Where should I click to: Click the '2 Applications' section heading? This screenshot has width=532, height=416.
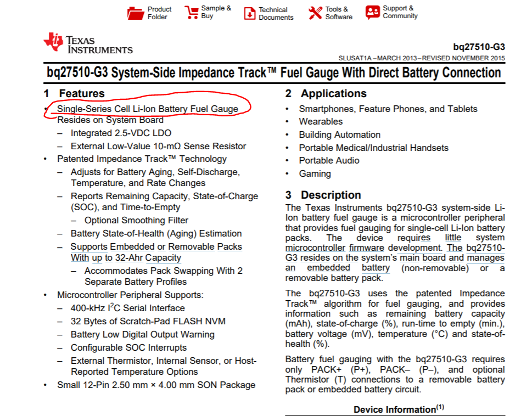pos(326,93)
